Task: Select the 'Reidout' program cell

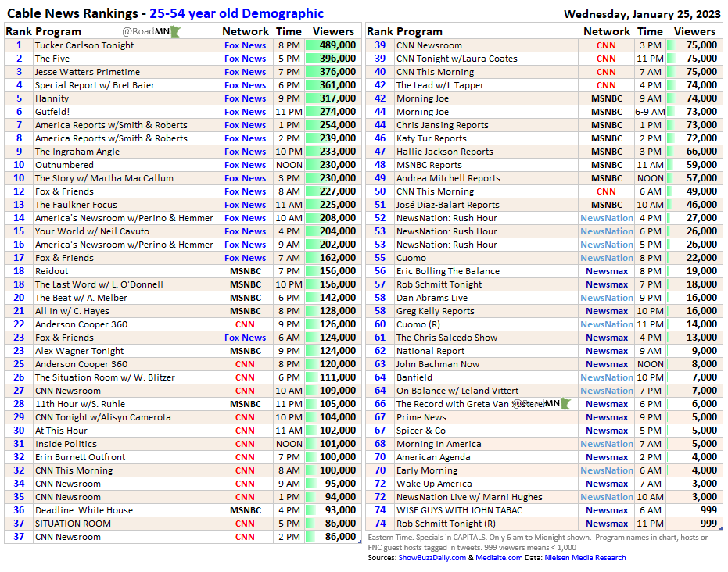Action: (125, 271)
